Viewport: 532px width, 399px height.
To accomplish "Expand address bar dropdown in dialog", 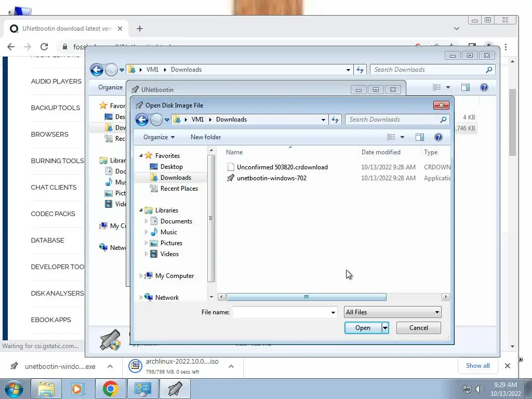I will click(x=323, y=119).
